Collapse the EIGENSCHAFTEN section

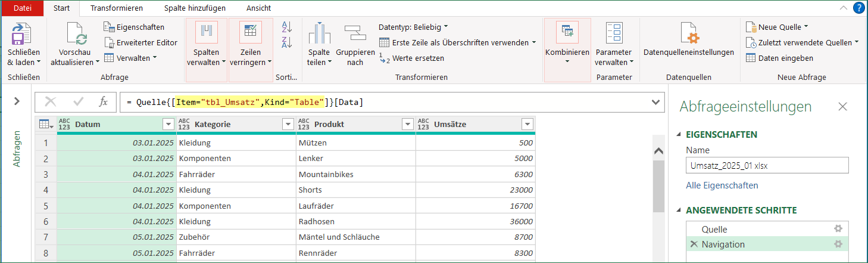680,134
